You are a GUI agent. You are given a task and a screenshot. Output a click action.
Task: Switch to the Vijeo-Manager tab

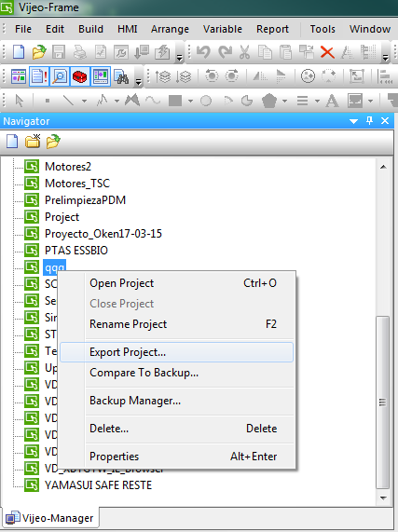tap(49, 518)
